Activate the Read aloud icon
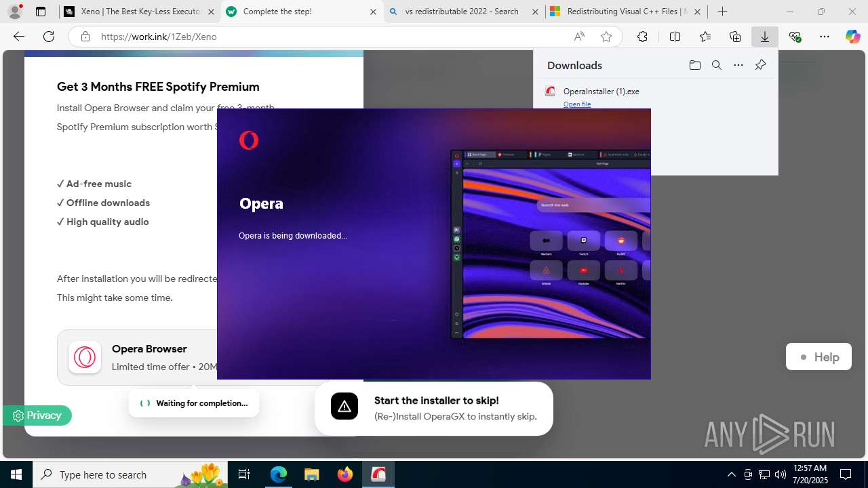The image size is (868, 488). (579, 37)
